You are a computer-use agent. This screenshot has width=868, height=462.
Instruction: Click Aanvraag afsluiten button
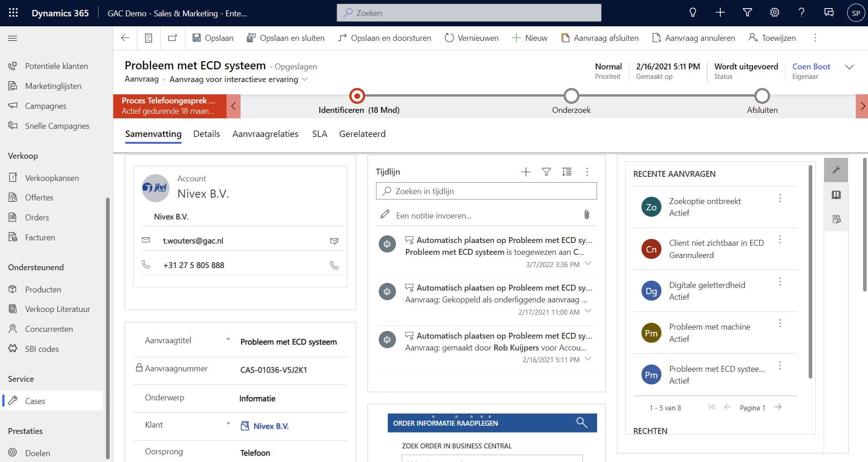coord(600,38)
